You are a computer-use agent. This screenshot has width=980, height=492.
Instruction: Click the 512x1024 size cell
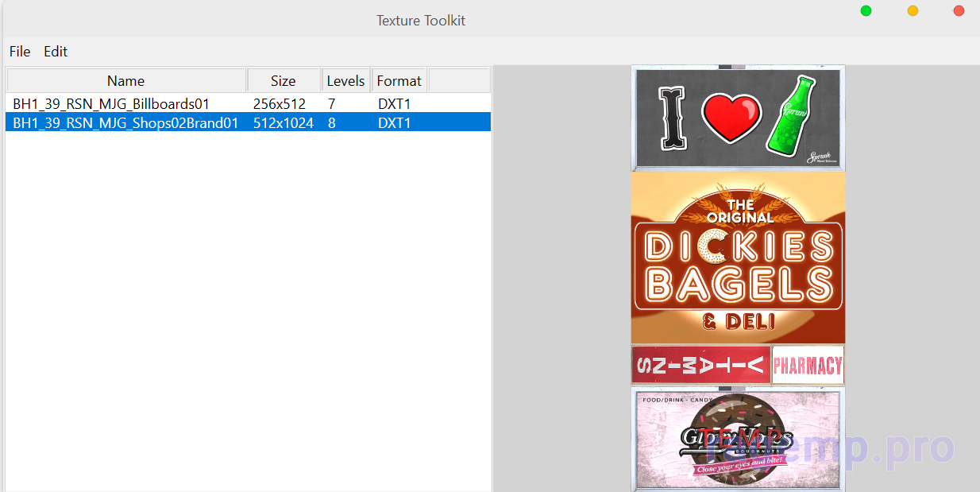(x=283, y=123)
